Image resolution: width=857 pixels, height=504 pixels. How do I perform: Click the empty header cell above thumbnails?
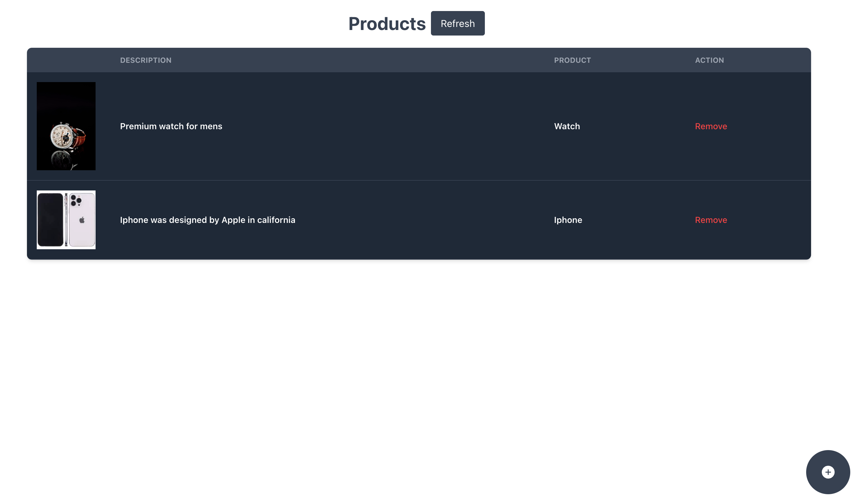pos(66,60)
